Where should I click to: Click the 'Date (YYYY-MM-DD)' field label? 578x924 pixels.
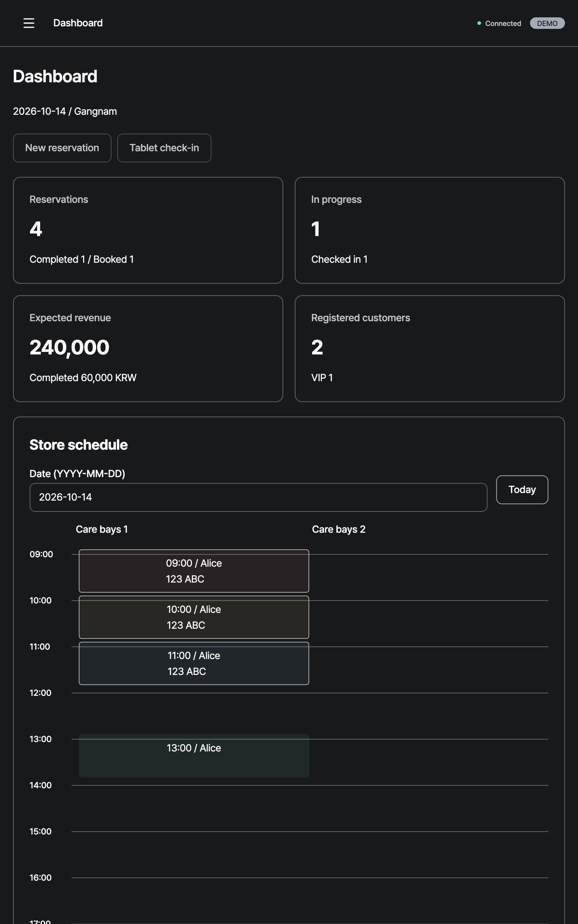(x=77, y=474)
